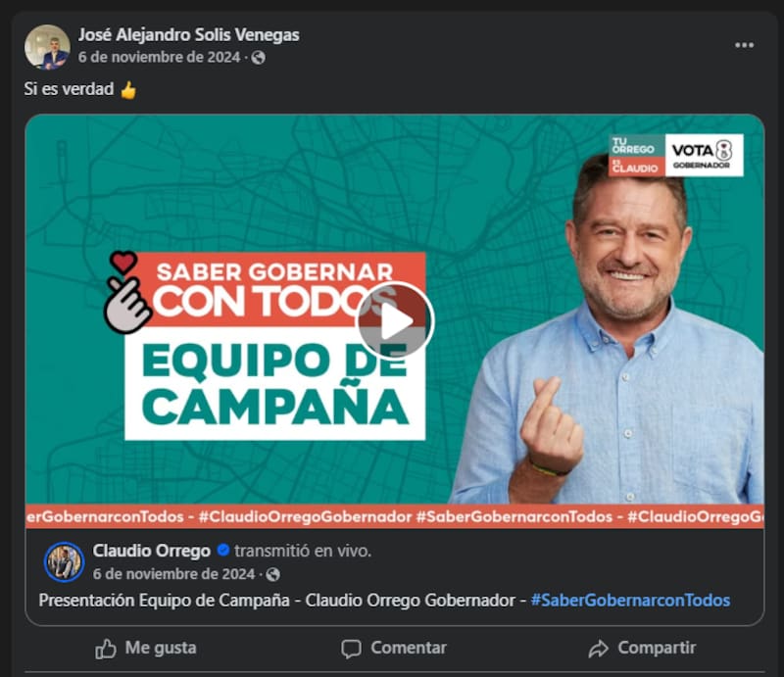Screen dimensions: 784x677
Task: Open Claudio Orrego's profile avatar
Action: 64,561
